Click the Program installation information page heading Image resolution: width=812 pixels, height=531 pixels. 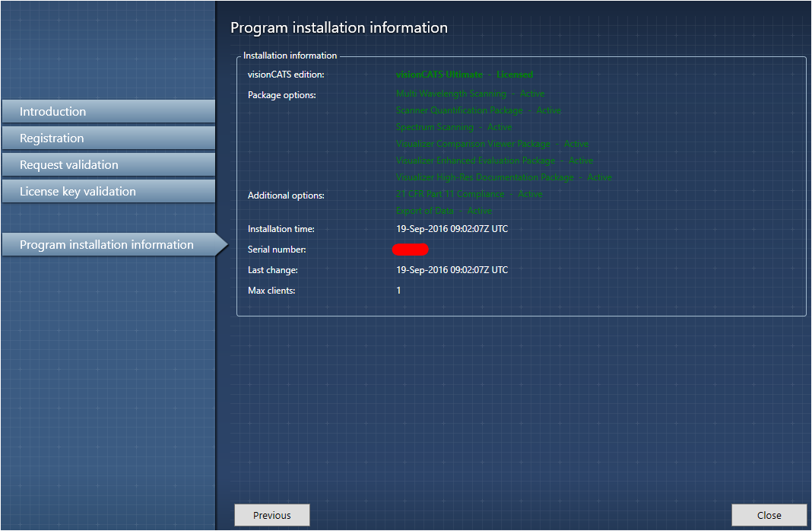(338, 28)
